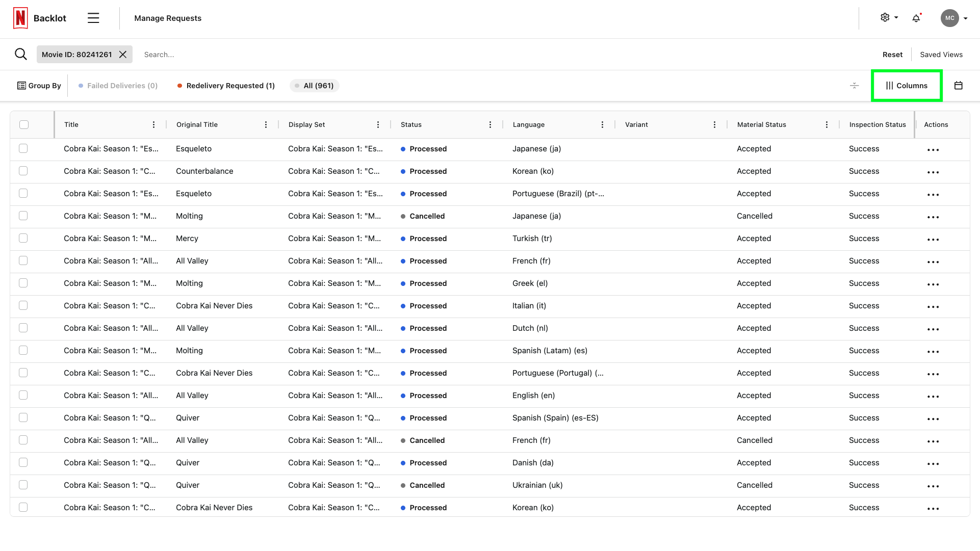The image size is (980, 551).
Task: Open the Language column options menu
Action: point(602,124)
